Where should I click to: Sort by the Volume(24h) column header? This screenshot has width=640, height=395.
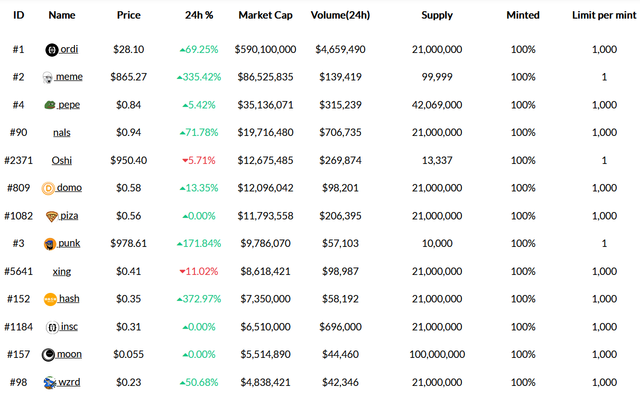click(x=340, y=15)
